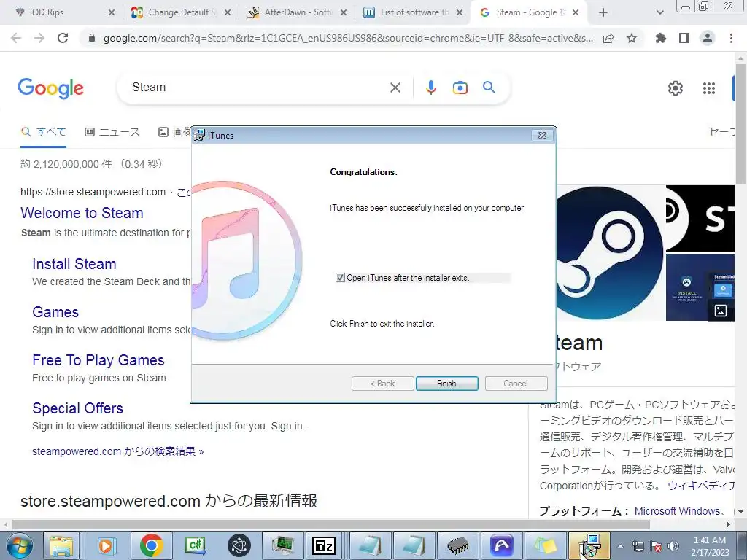Viewport: 747px width, 560px height.
Task: Open the Welcome to Steam result
Action: [82, 213]
